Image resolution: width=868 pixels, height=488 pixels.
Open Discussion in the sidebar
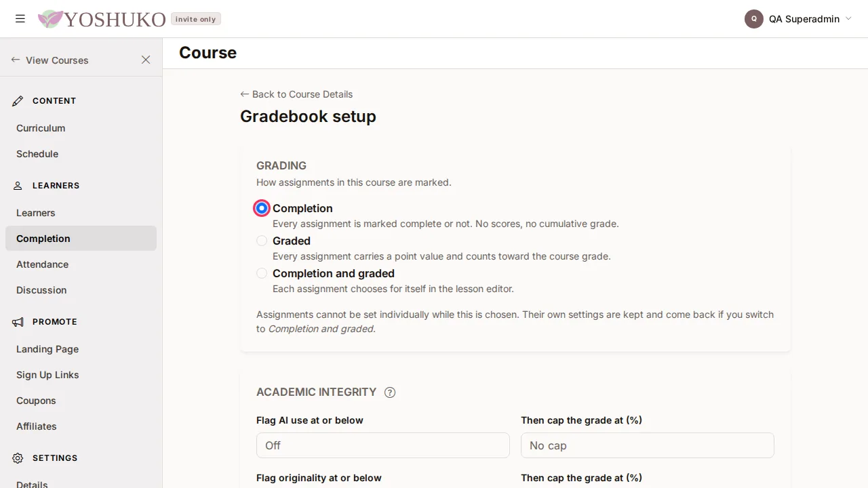(x=81, y=290)
